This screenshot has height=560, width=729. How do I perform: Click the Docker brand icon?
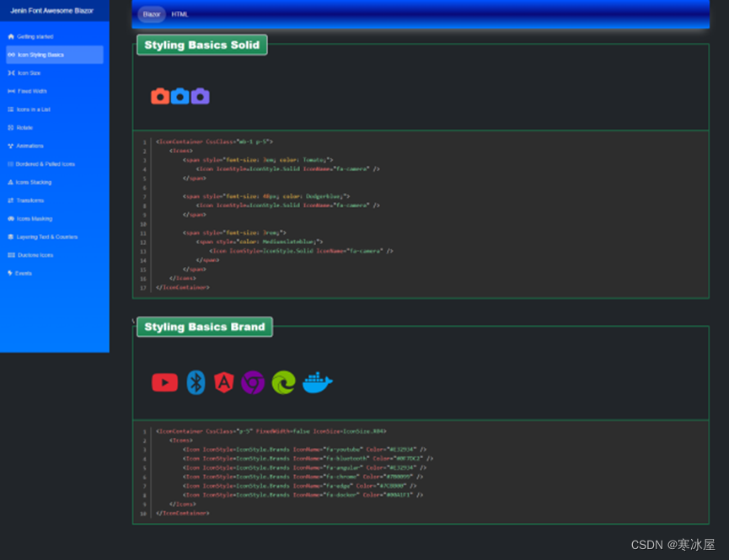[x=317, y=382]
